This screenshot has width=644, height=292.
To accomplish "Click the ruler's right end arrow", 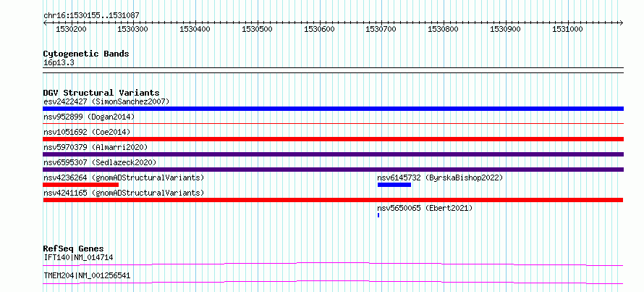I will point(622,22).
